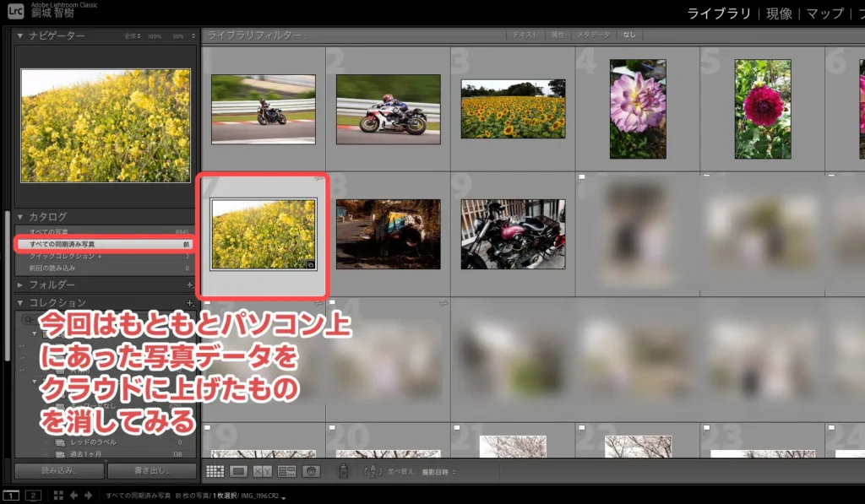The image size is (865, 504).
Task: Set library filter to なし
Action: (x=628, y=35)
